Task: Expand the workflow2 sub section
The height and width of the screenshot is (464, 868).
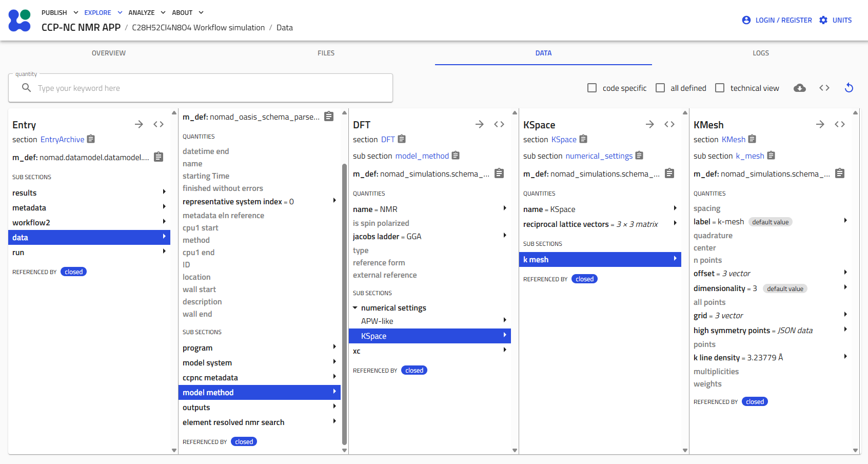Action: click(89, 222)
